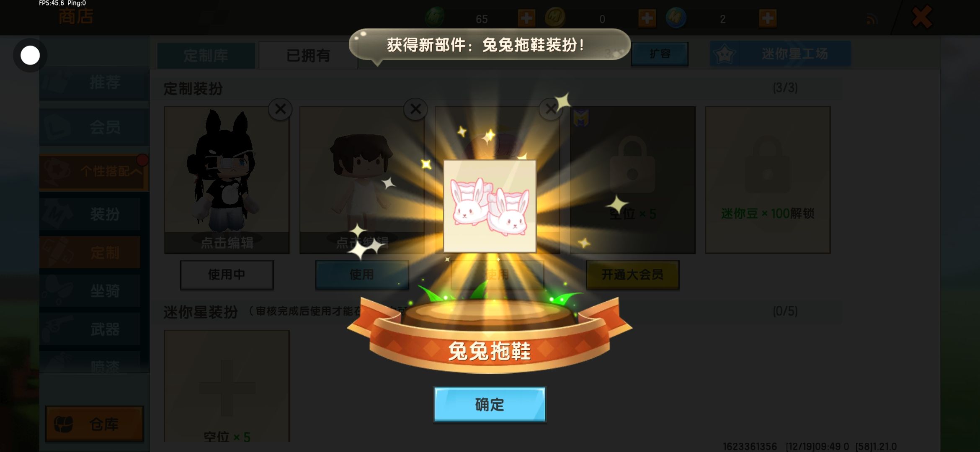Open the 迷你星工场 star workshop
Screen dimensions: 980x452
pyautogui.click(x=780, y=54)
